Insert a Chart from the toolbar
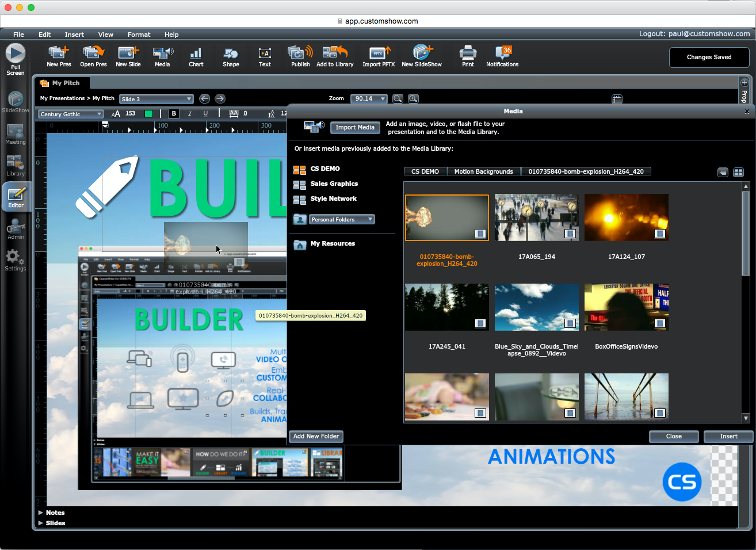The height and width of the screenshot is (550, 756). point(196,56)
